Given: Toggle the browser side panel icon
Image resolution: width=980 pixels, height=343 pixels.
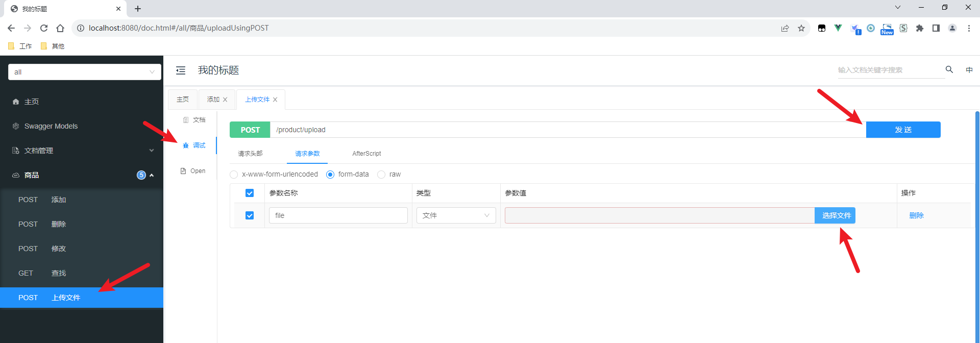Looking at the screenshot, I should click(x=936, y=28).
